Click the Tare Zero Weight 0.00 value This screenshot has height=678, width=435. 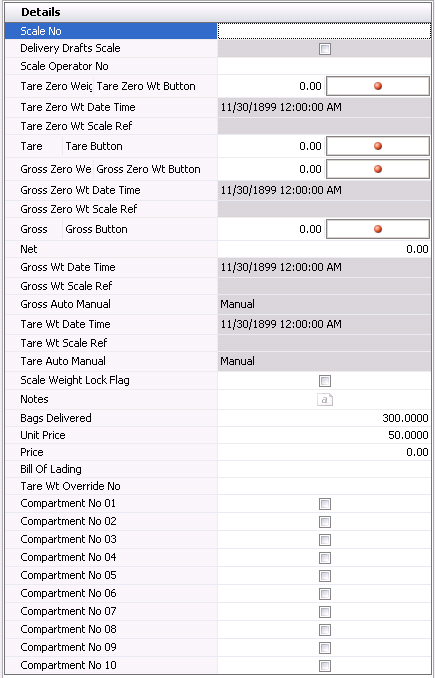(x=310, y=86)
